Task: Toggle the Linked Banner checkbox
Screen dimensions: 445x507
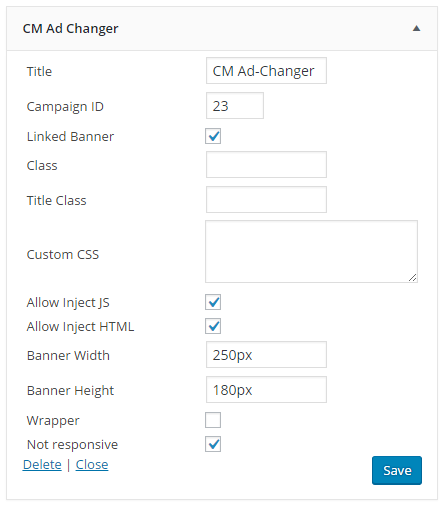Action: tap(213, 136)
